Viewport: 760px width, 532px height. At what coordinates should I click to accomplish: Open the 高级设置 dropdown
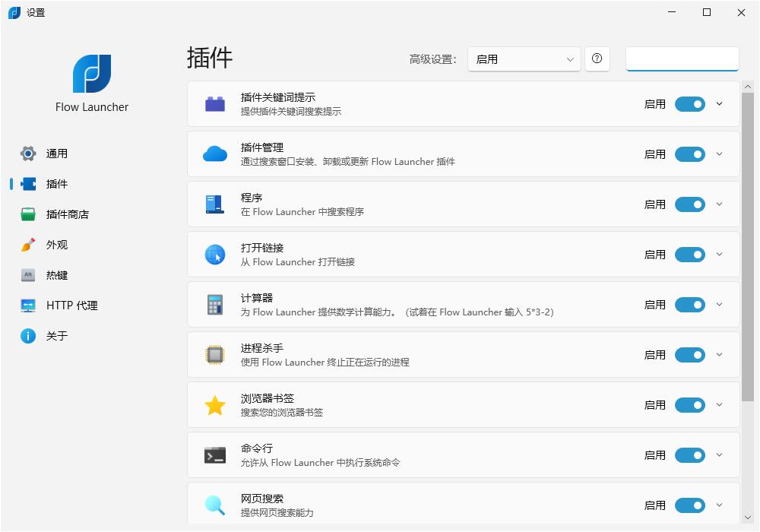click(524, 59)
